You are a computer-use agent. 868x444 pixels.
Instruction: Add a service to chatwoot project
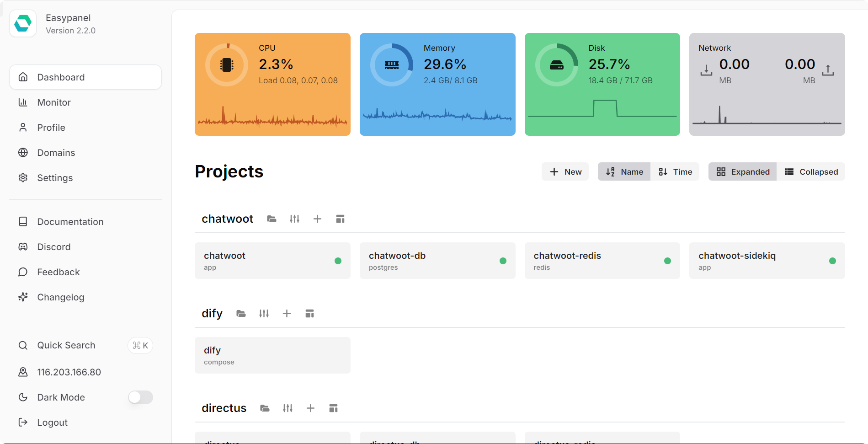(317, 219)
